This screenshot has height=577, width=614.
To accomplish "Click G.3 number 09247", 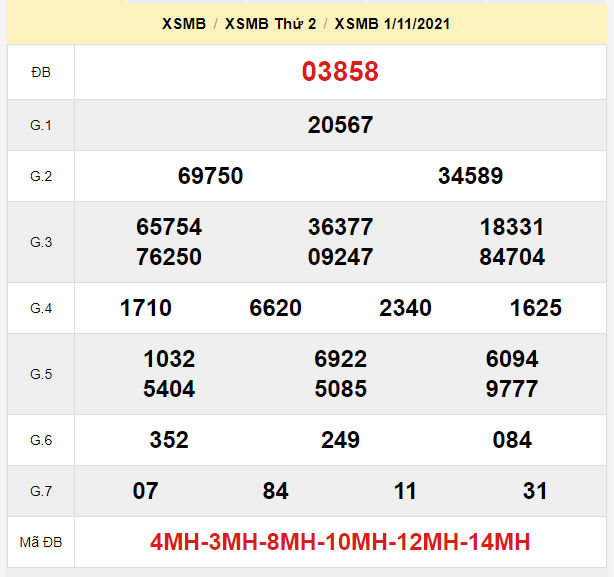I will coord(340,257).
